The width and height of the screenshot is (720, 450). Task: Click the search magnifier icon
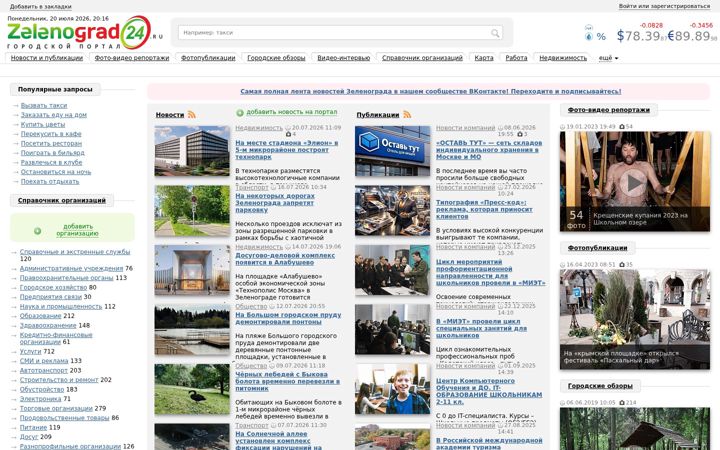495,33
